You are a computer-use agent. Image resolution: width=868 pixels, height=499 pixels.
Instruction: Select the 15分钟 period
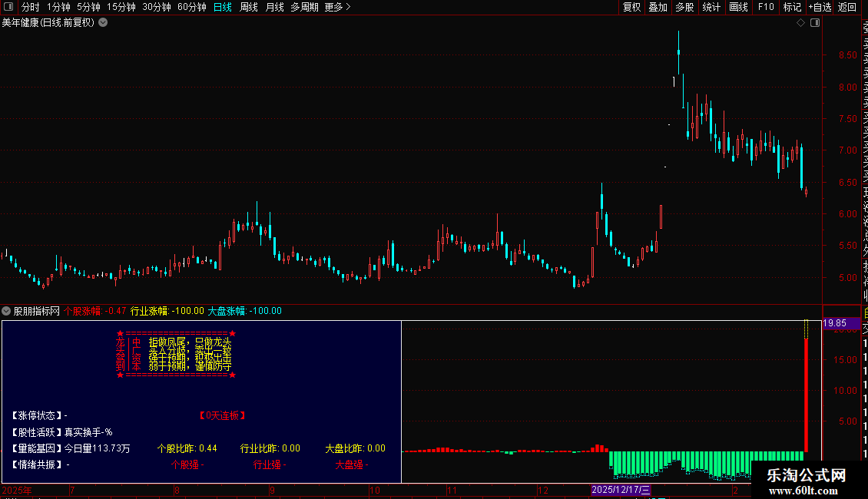point(121,7)
